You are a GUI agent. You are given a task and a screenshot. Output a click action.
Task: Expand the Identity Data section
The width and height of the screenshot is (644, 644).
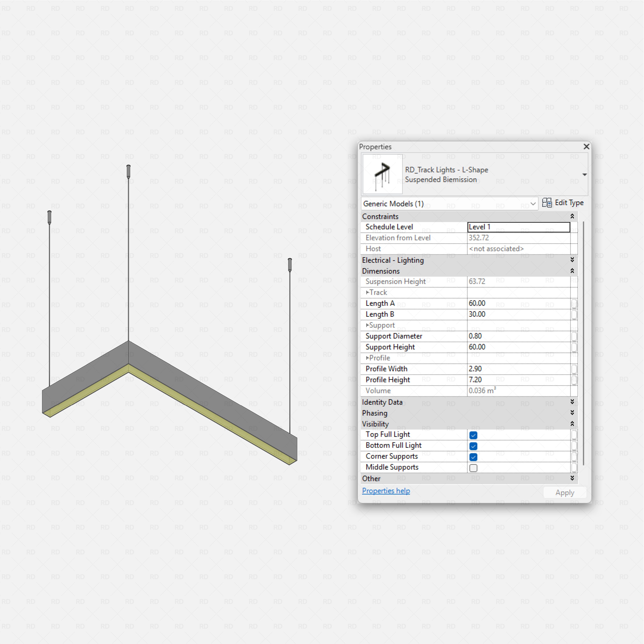(572, 402)
